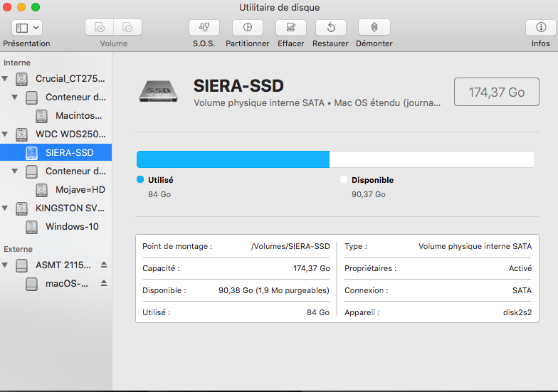The height and width of the screenshot is (392, 558).
Task: Click the Effacer erase icon
Action: point(291,27)
